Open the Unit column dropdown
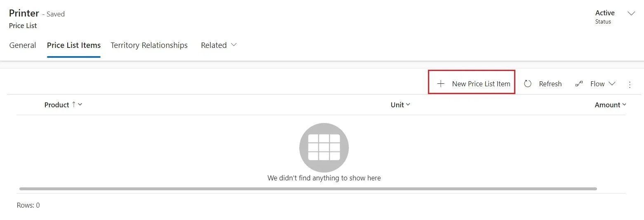 tap(400, 105)
